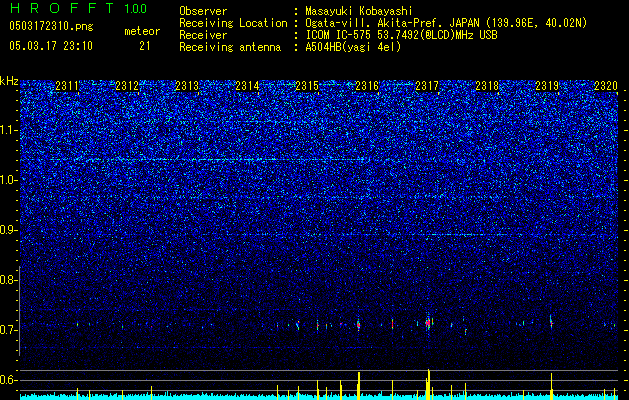Click the 1.0 kHz axis label
The image size is (629, 400).
click(x=9, y=180)
